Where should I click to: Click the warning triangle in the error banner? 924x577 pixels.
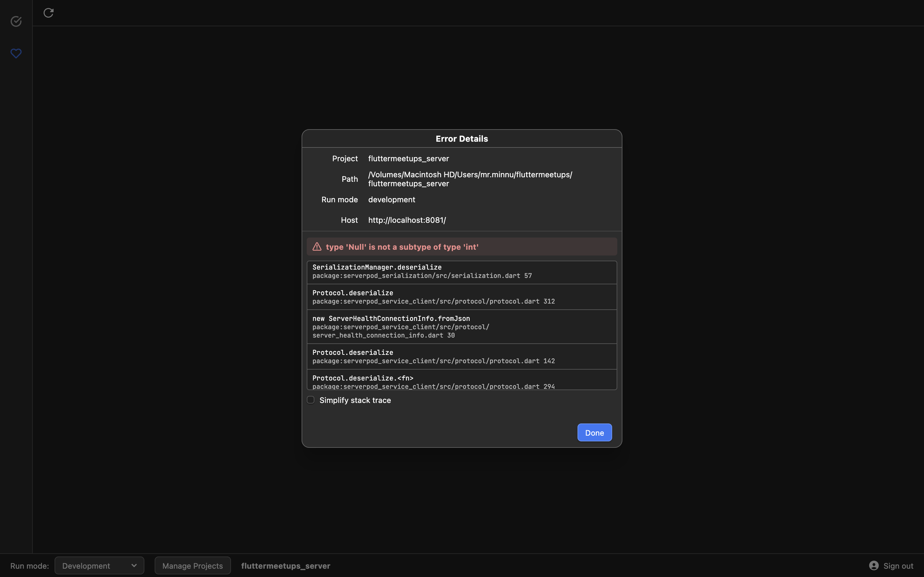pos(317,247)
